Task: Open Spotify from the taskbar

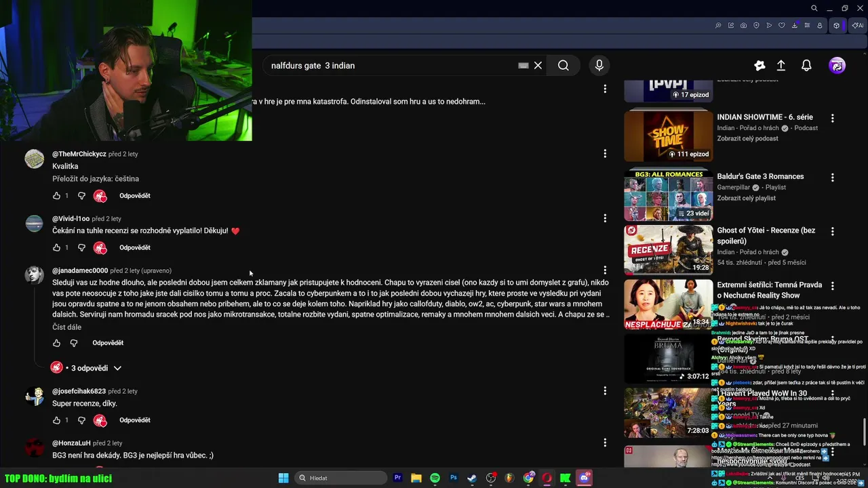Action: 435,478
